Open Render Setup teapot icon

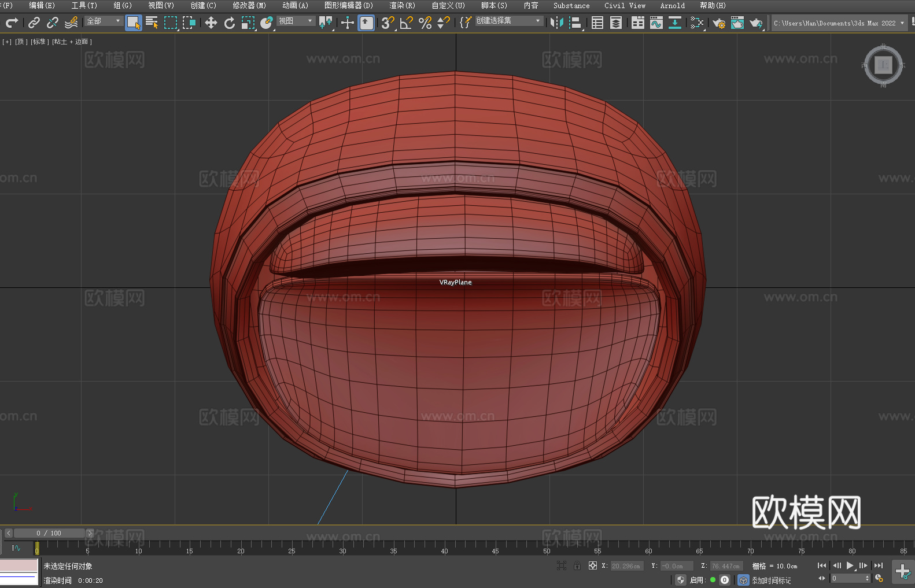[718, 23]
